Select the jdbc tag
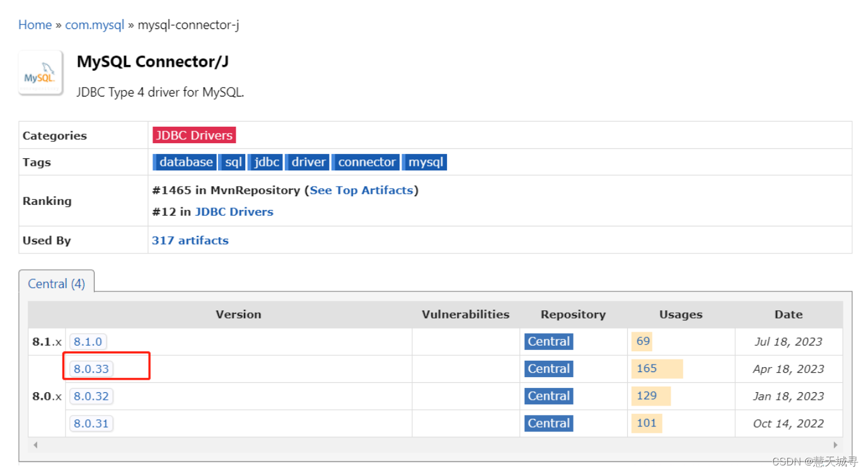 [x=265, y=162]
